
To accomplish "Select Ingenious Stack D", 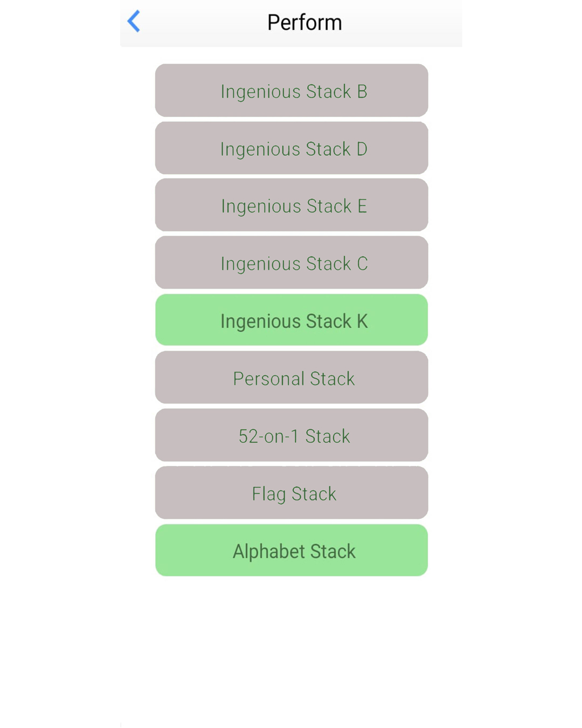I will point(292,148).
